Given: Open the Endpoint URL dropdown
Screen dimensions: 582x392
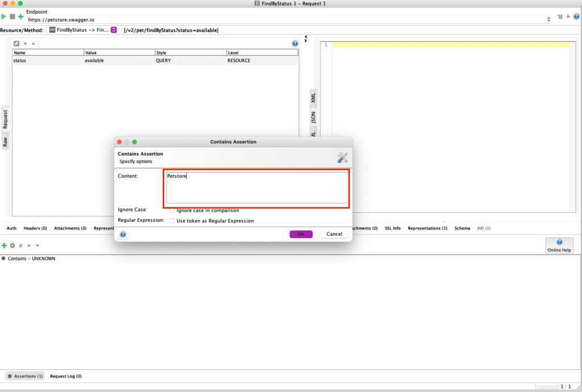Looking at the screenshot, I should click(x=548, y=19).
